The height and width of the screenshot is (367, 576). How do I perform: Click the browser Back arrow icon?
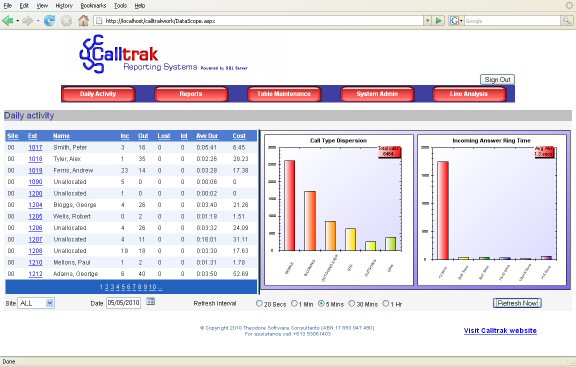7,21
